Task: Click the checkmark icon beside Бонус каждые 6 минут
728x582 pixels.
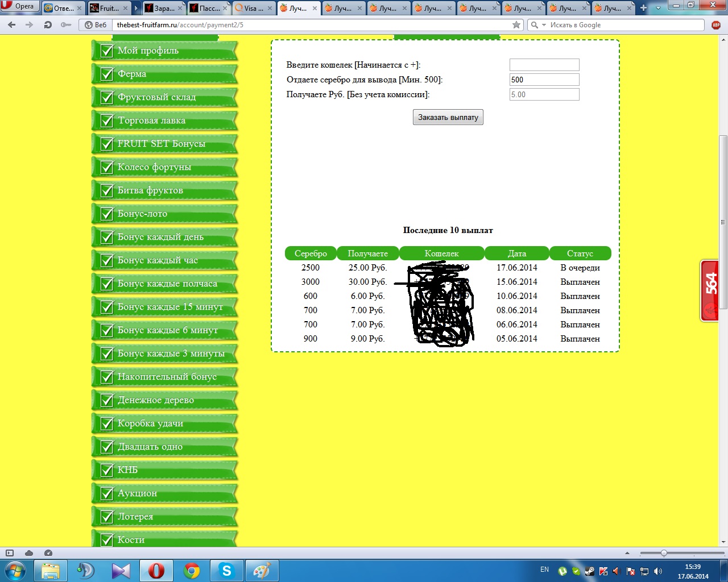Action: point(106,330)
